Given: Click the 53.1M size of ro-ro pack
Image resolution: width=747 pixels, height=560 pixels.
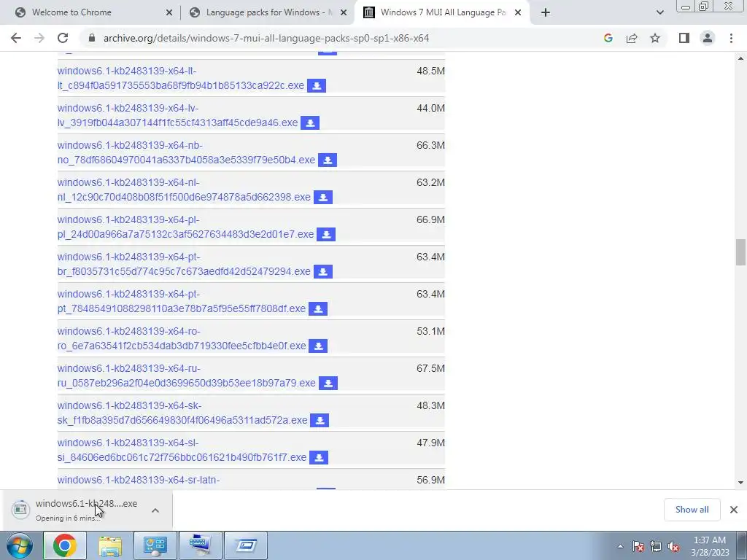Looking at the screenshot, I should pos(430,332).
